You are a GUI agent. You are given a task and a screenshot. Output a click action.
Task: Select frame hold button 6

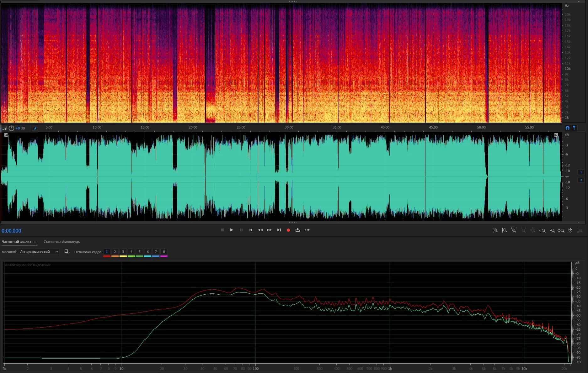(x=147, y=252)
